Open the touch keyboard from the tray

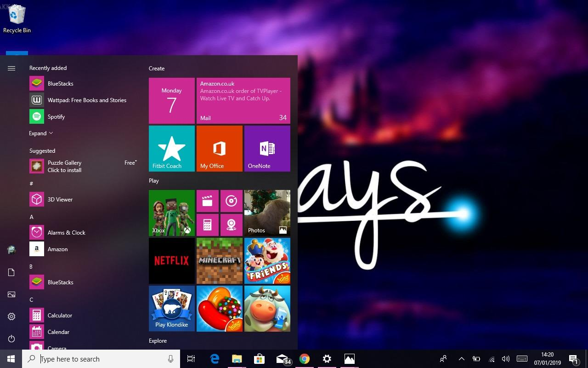522,359
